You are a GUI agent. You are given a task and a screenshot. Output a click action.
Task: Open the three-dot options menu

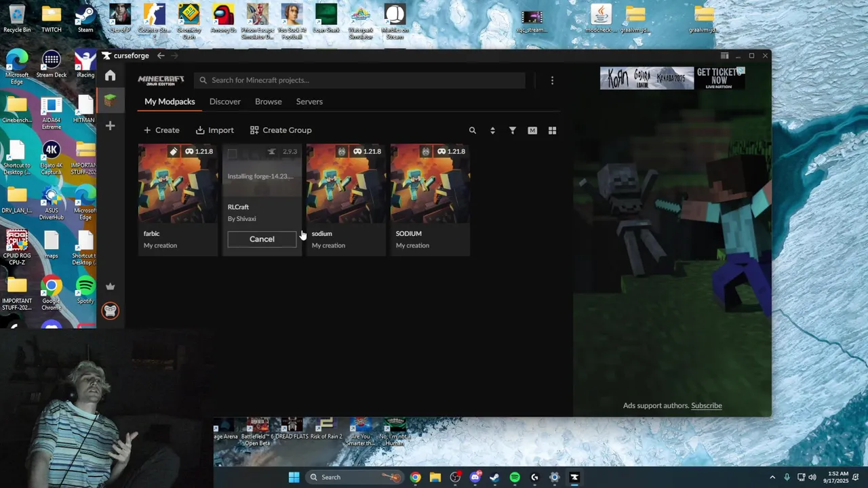point(552,80)
